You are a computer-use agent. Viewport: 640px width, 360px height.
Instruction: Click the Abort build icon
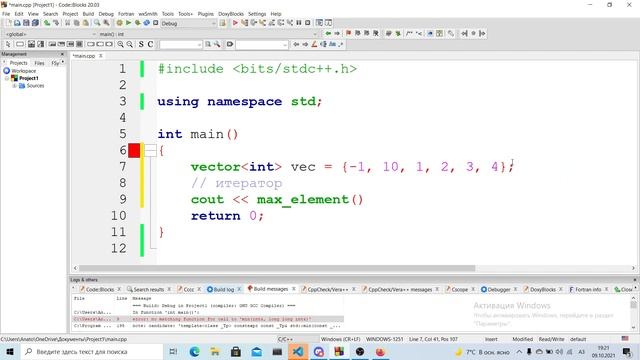(156, 23)
